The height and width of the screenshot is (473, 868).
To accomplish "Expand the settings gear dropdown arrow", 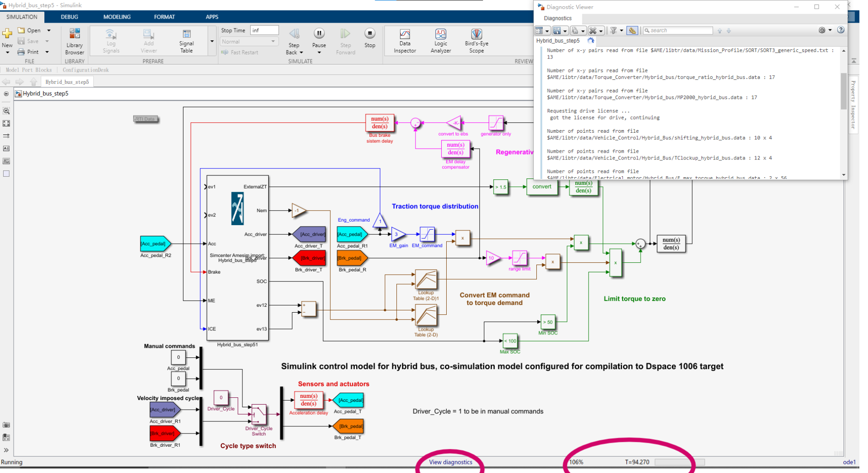I will pyautogui.click(x=830, y=30).
